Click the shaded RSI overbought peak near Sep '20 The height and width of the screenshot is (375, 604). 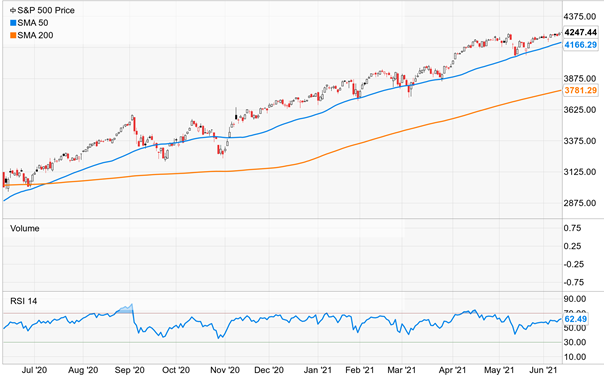(126, 309)
